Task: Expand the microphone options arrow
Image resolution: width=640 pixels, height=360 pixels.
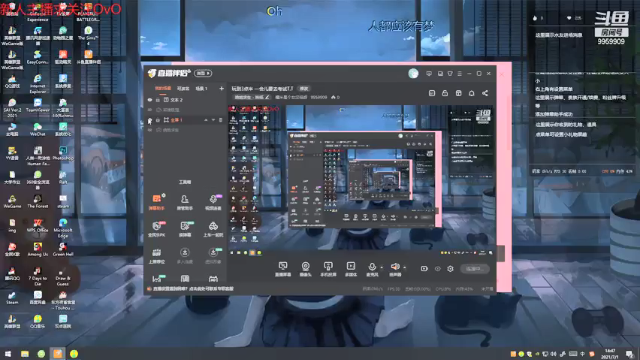Action: click(382, 268)
